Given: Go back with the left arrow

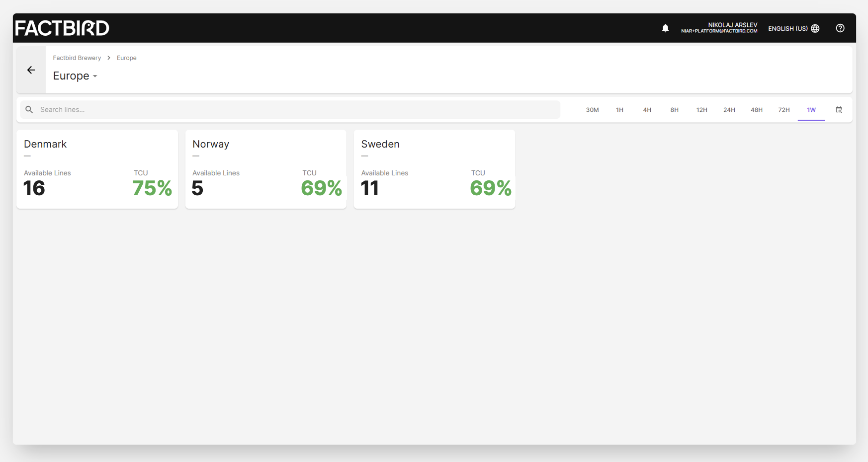Looking at the screenshot, I should click(31, 70).
